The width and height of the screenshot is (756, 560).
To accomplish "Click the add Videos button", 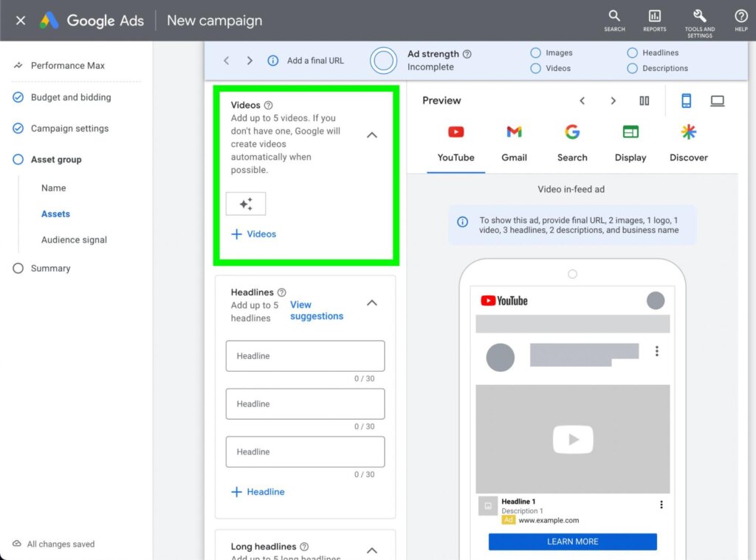I will (x=254, y=234).
